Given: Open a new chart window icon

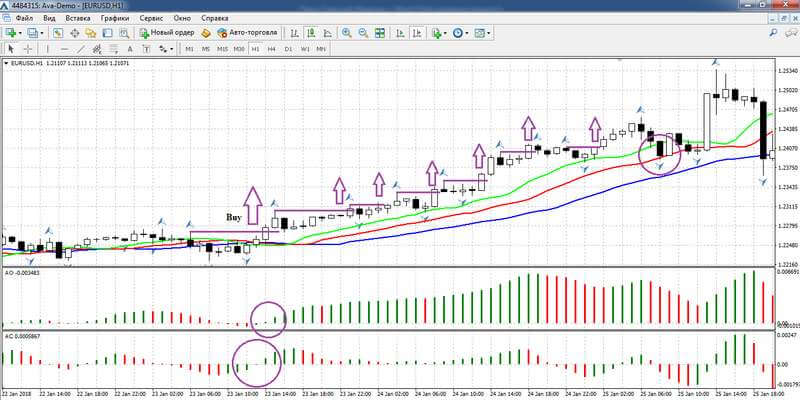Looking at the screenshot, I should (10, 33).
